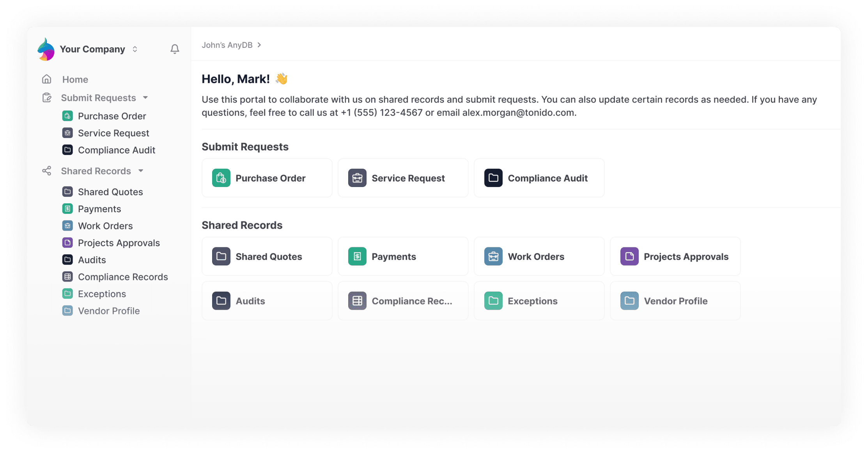Click the Your Company logo icon
Image resolution: width=868 pixels, height=453 pixels.
point(46,49)
